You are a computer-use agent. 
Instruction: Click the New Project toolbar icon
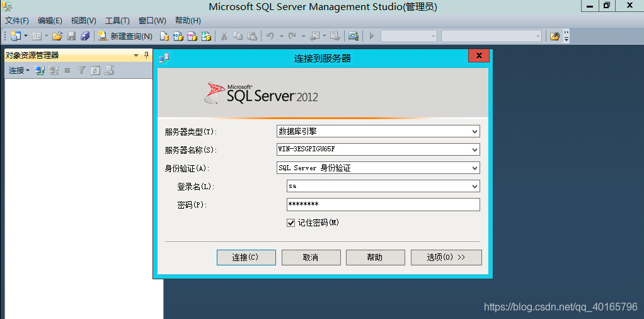15,36
